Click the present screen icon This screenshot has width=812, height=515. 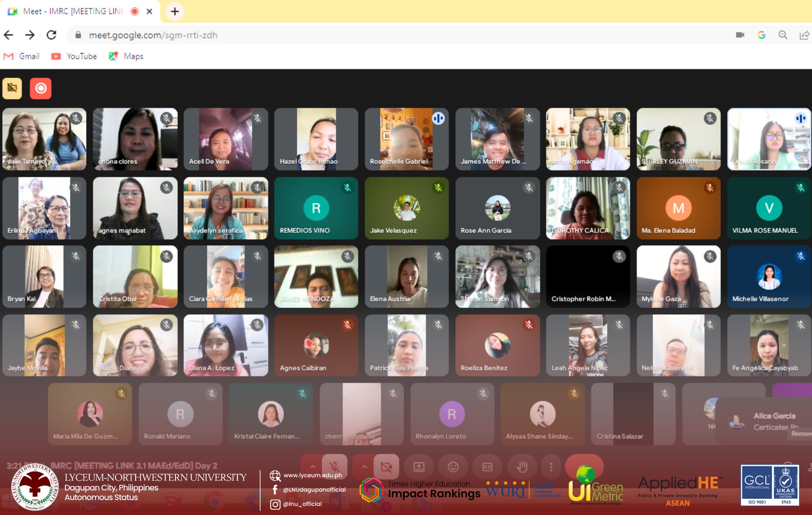[419, 467]
